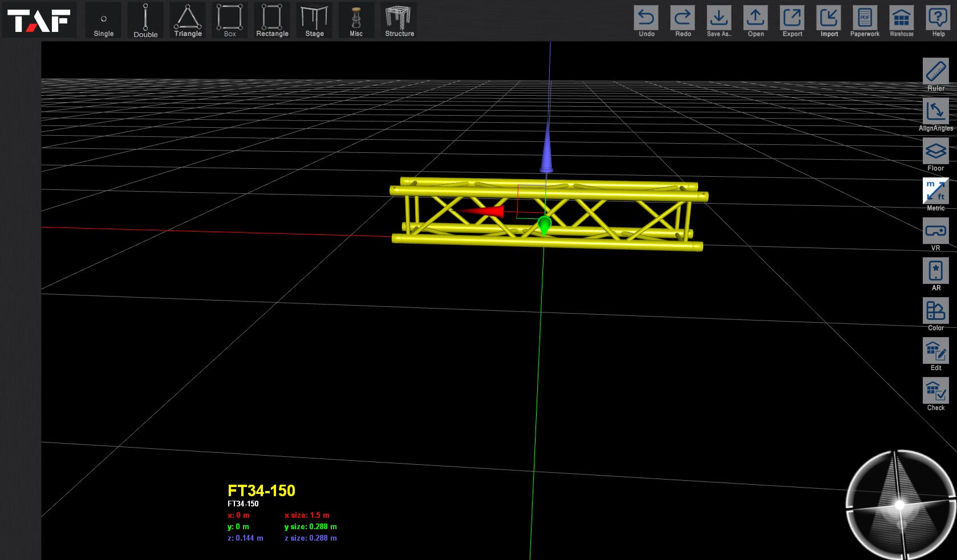
Task: Grab the green Y-axis gizmo handle
Action: point(544,225)
